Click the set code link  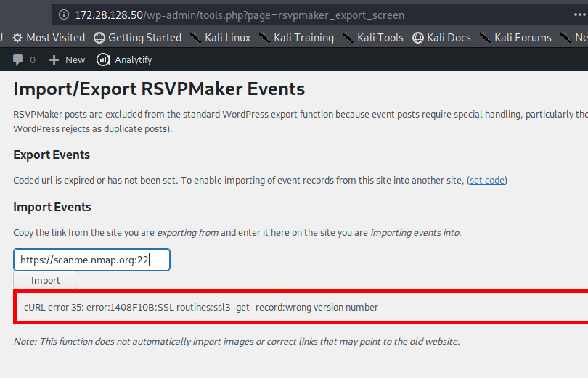click(487, 181)
